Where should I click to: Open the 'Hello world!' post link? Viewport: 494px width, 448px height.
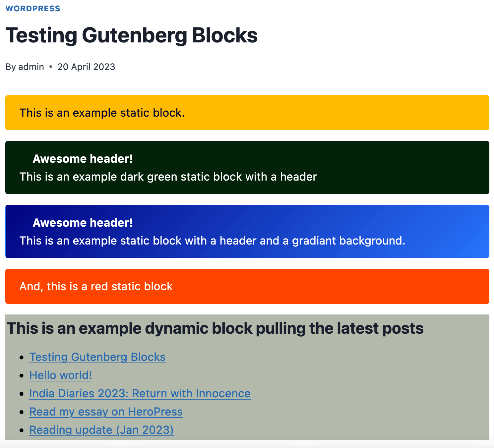pyautogui.click(x=61, y=375)
